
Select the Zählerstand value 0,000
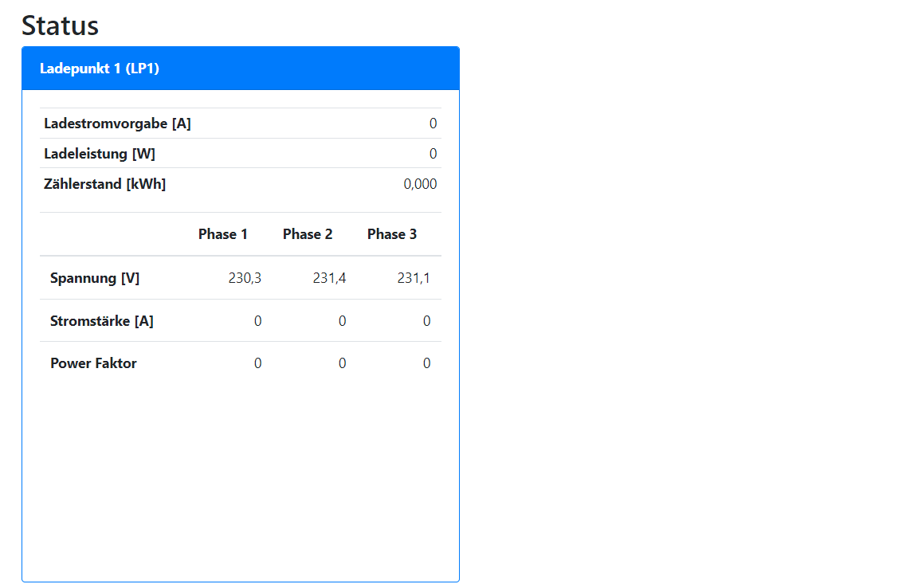click(x=420, y=184)
